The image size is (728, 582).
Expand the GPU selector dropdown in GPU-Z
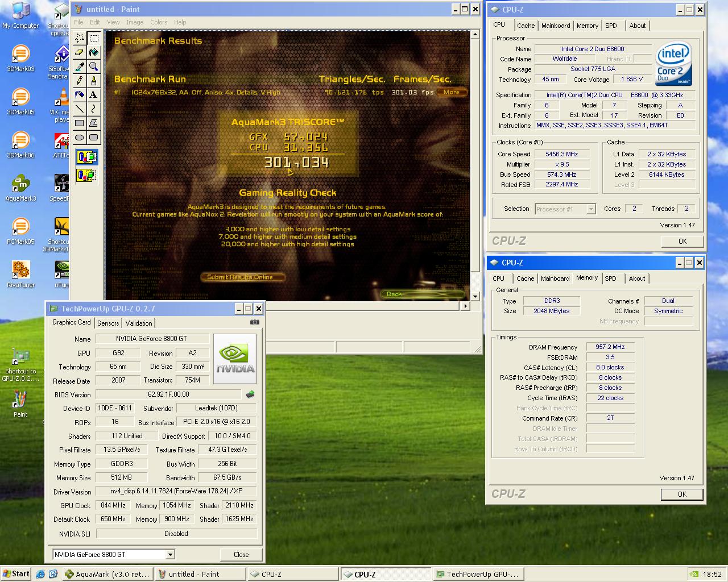tap(170, 555)
